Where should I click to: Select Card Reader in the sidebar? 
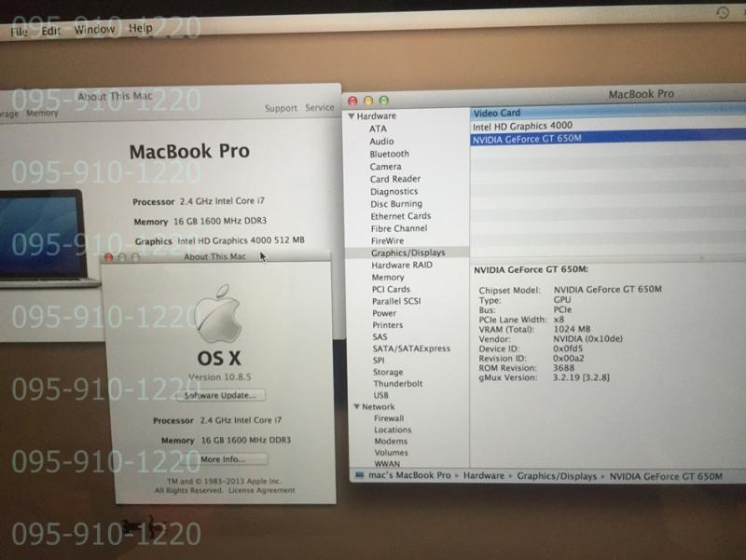point(395,179)
